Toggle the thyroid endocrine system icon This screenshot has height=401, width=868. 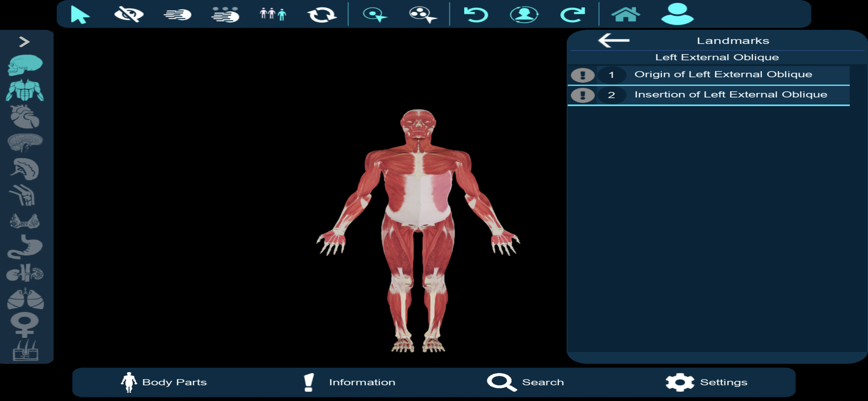click(x=25, y=221)
